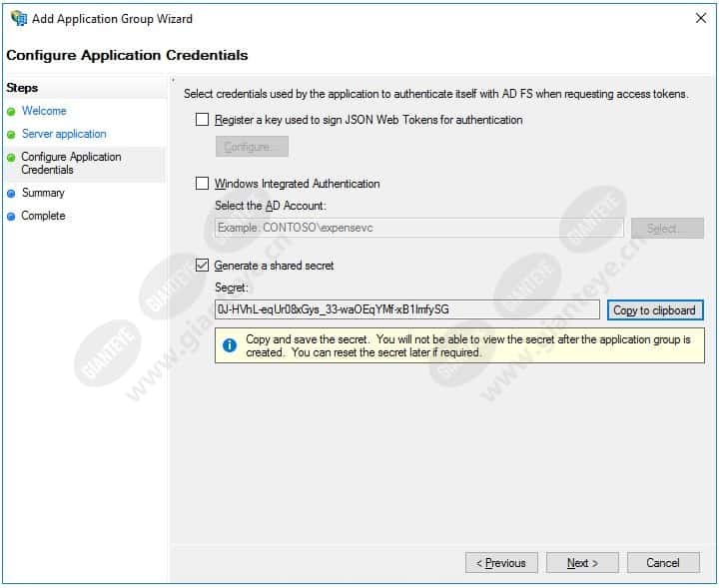Uncheck Generate a shared secret
Viewport: 721px width, 588px height.
203,266
